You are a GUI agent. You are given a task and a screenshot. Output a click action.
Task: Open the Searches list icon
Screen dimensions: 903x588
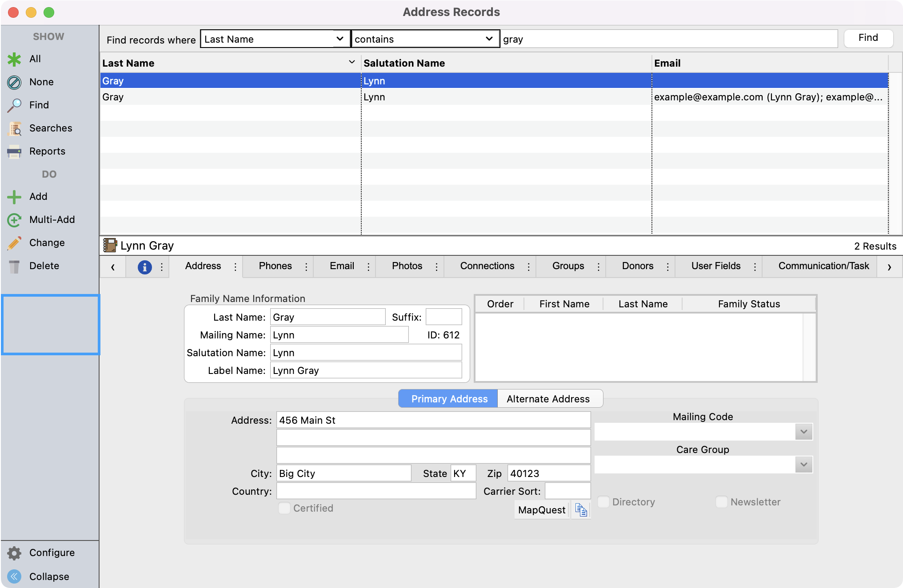coord(14,128)
